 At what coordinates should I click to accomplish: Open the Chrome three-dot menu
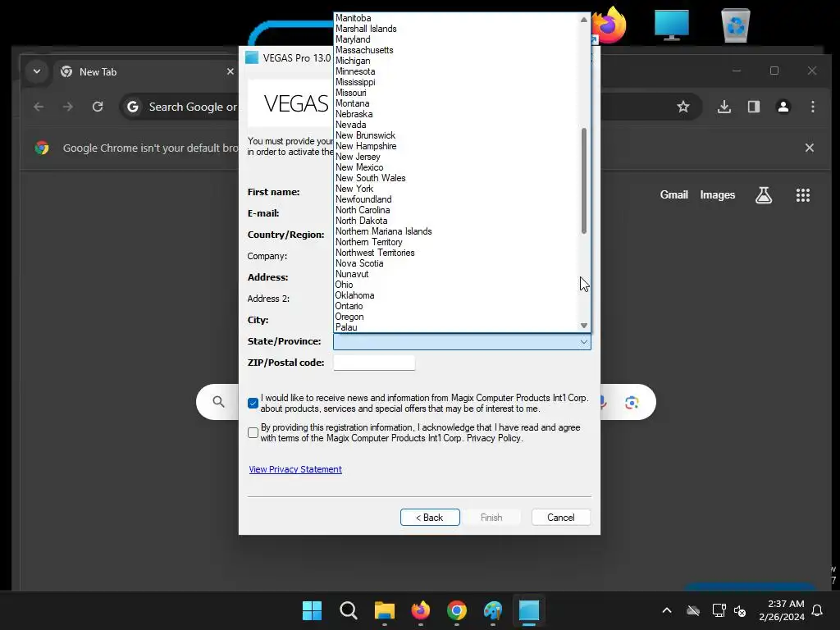813,107
